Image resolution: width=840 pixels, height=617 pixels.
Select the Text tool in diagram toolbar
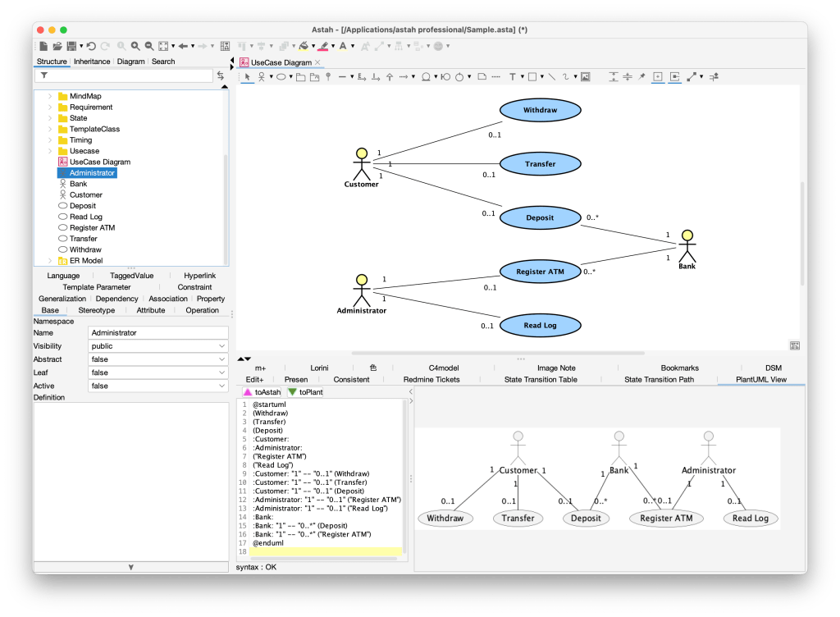click(513, 76)
